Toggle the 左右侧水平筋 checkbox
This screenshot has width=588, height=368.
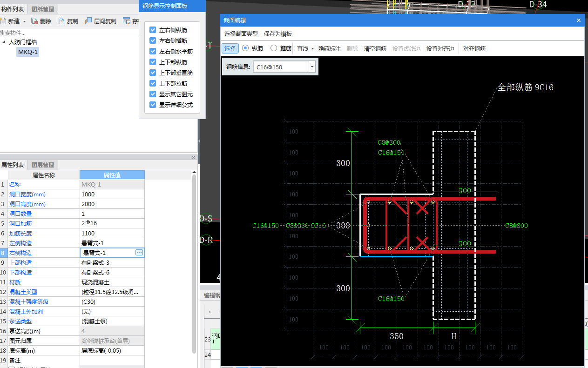click(x=153, y=51)
